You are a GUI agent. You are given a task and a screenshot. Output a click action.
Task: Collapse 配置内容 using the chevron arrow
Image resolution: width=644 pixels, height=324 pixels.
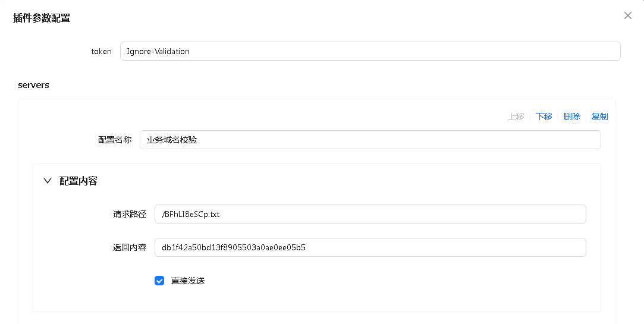(48, 181)
